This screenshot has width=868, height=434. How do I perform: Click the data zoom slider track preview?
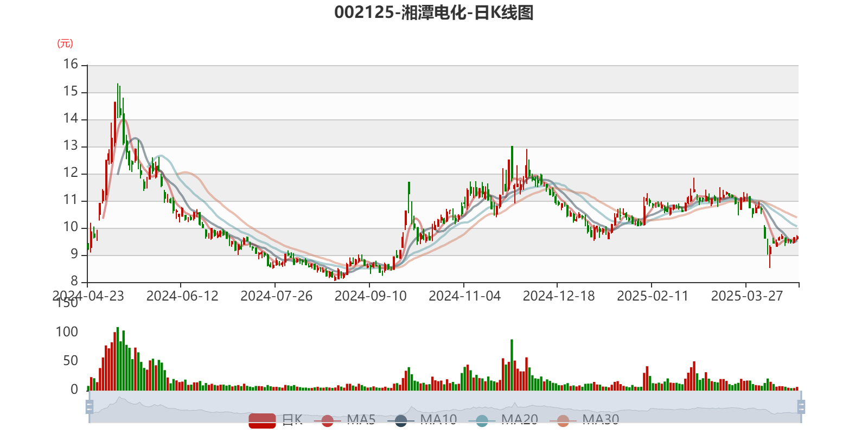tap(445, 406)
